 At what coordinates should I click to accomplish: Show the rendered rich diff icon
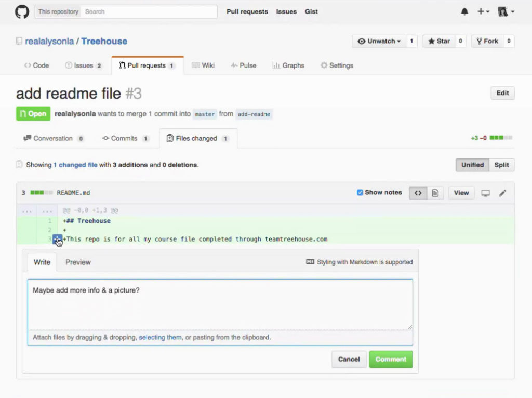pyautogui.click(x=435, y=193)
